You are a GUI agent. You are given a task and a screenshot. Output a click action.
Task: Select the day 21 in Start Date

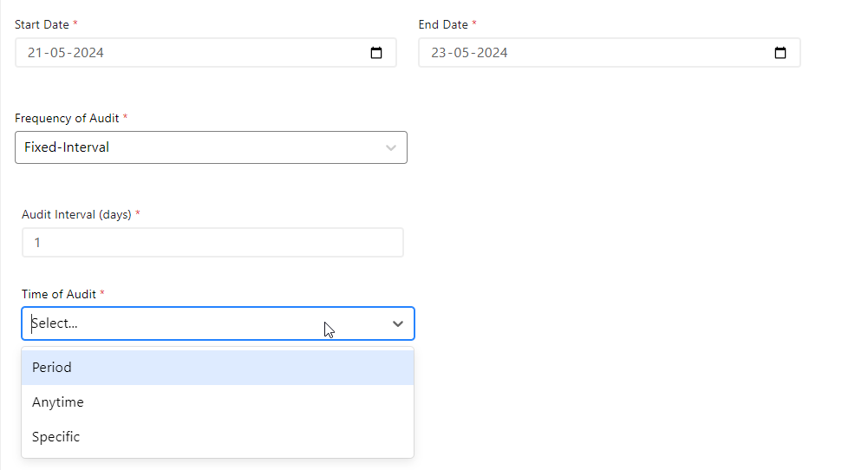coord(36,53)
